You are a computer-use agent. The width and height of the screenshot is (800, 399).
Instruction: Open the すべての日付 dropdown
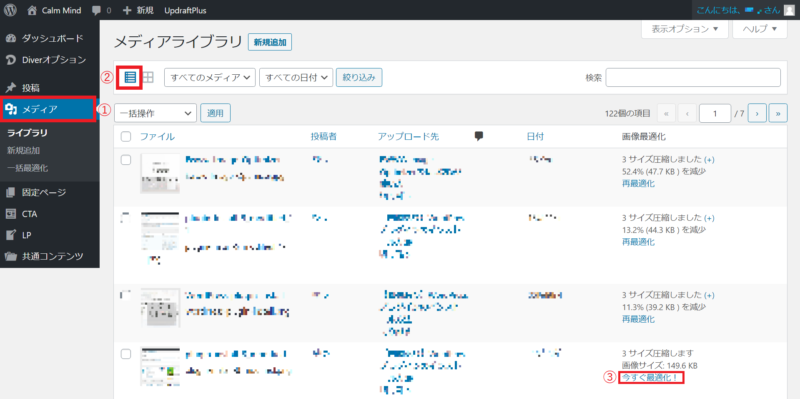296,78
